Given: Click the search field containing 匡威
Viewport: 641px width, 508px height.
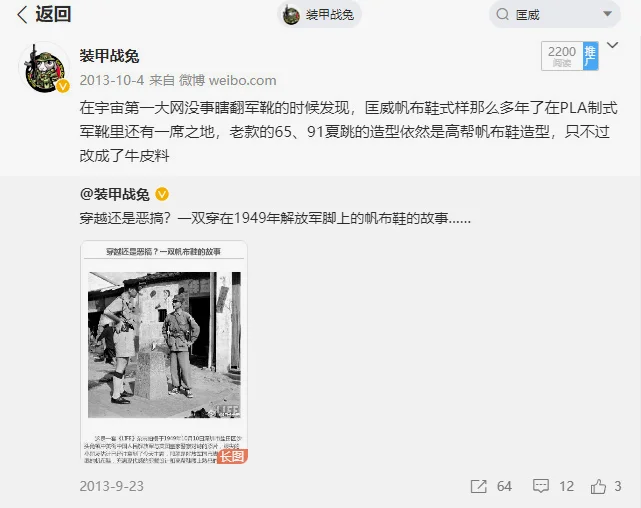Looking at the screenshot, I should click(x=555, y=14).
